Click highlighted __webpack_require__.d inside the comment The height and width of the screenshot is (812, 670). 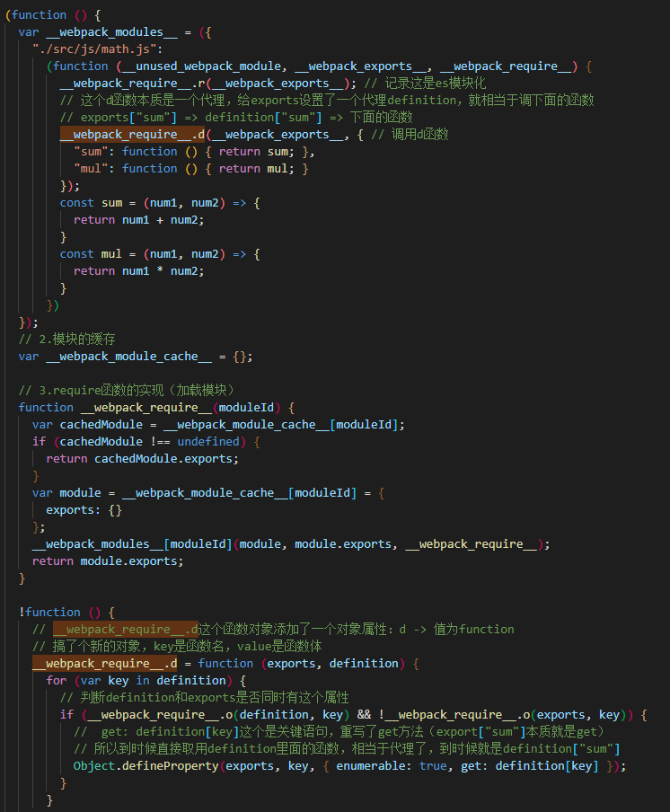(x=126, y=630)
